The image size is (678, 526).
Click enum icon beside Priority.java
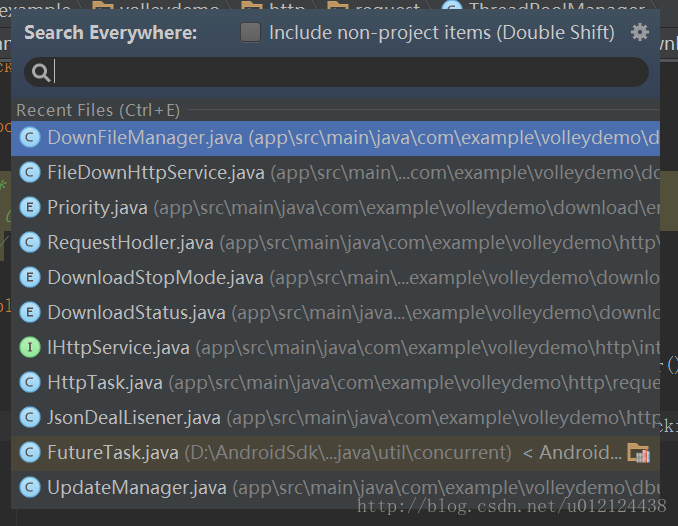30,208
